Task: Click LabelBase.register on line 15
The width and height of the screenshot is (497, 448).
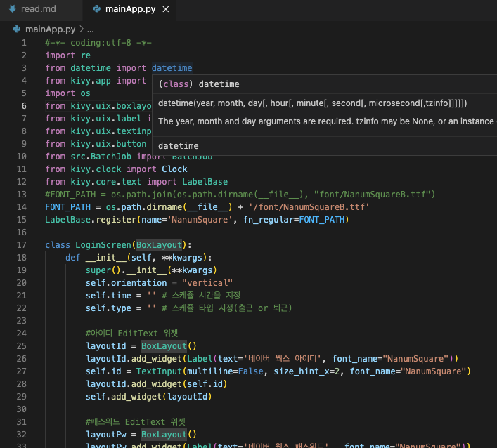Action: click(x=91, y=220)
